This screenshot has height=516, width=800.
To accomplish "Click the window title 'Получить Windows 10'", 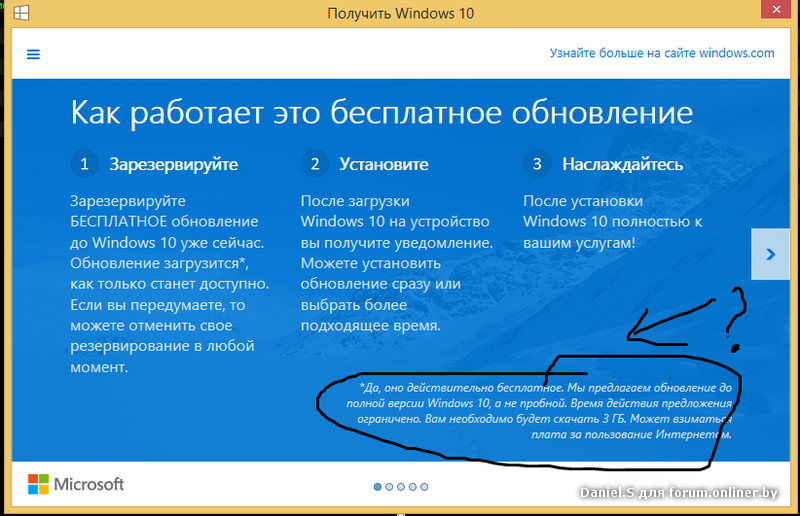I will (x=401, y=13).
